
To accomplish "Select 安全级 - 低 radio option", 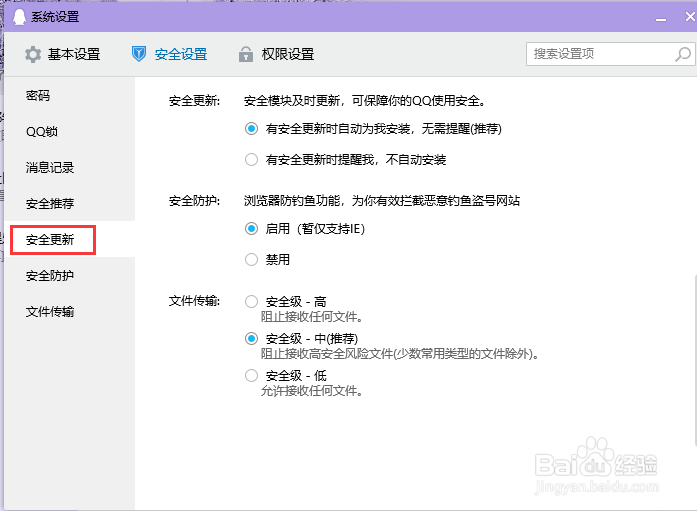I will (x=251, y=376).
